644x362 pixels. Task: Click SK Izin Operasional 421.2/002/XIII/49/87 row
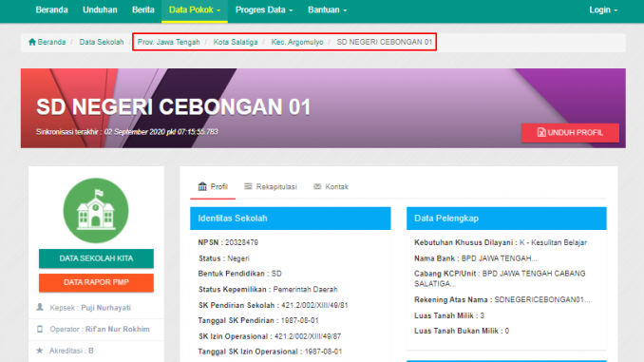coord(270,336)
